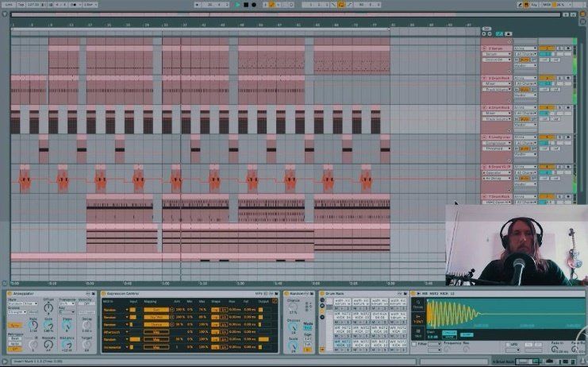Viewport: 588px width, 367px height.
Task: Toggle the orange Automation Arm button
Action: [x=272, y=5]
